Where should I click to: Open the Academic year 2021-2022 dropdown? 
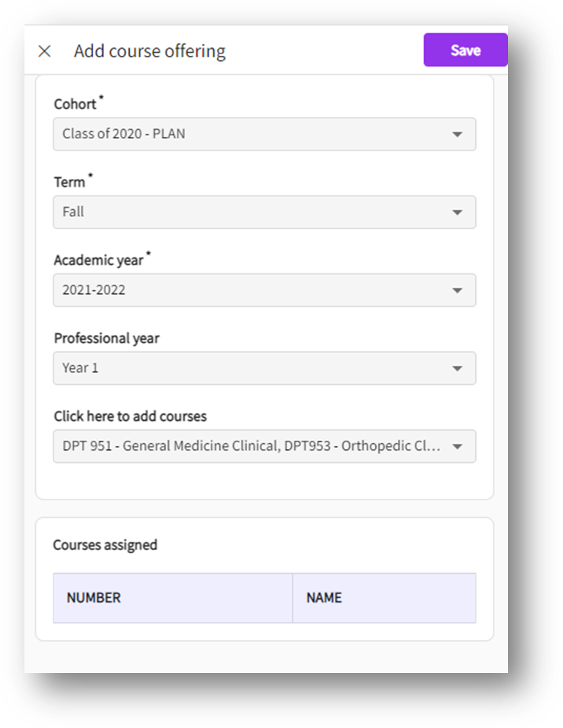pyautogui.click(x=252, y=290)
